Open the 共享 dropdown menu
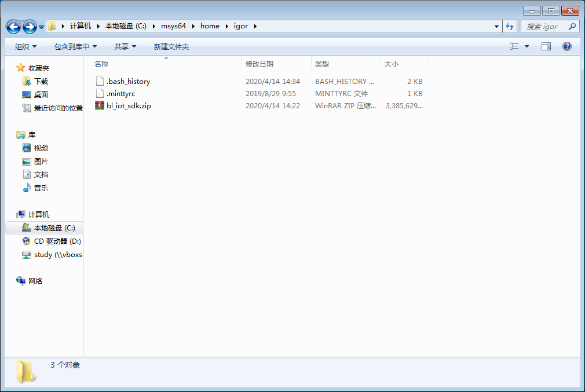 (125, 46)
